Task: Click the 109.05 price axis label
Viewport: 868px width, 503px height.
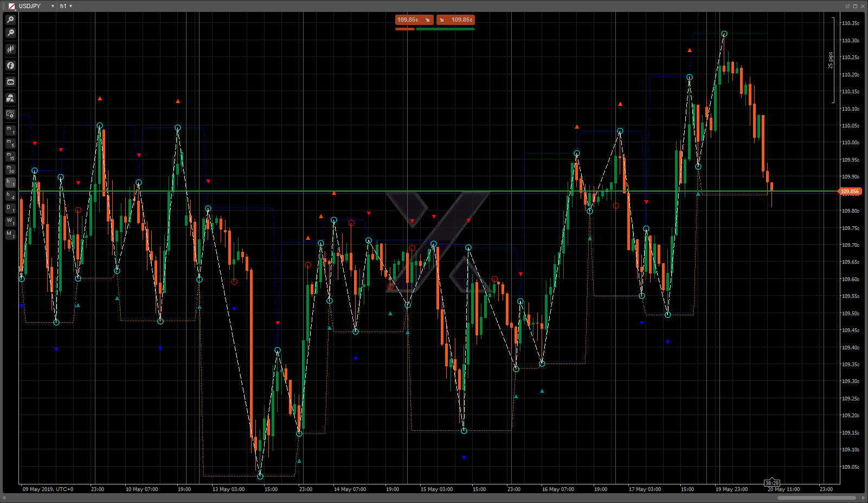Action: (x=850, y=467)
